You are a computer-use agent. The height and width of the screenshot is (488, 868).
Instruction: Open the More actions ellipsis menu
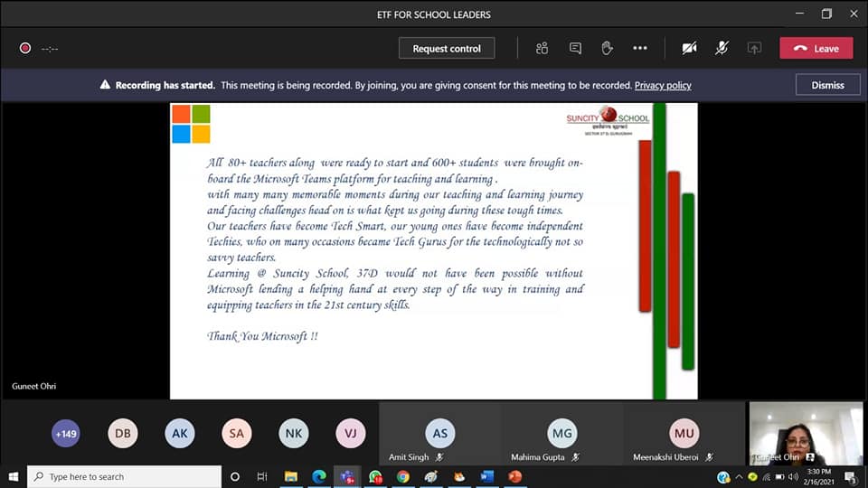640,48
